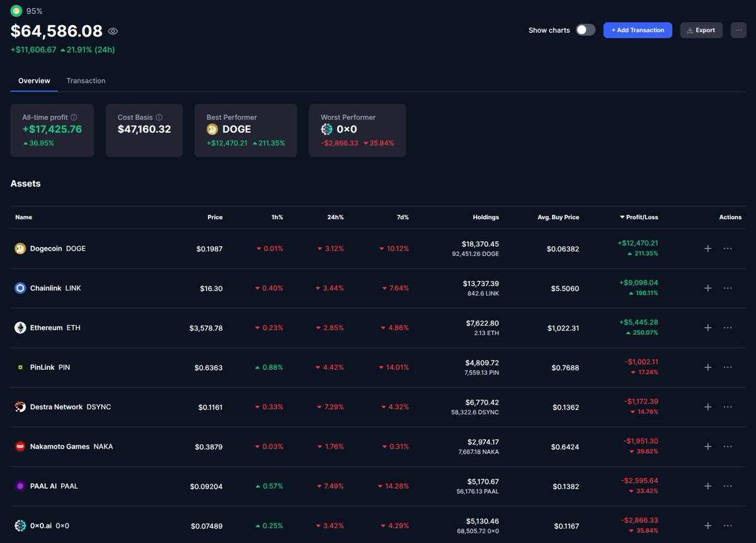
Task: Add a transaction to PinLink row
Action: (707, 367)
